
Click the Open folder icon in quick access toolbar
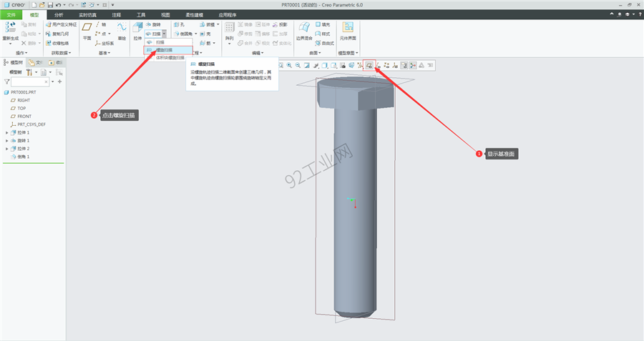click(x=42, y=5)
